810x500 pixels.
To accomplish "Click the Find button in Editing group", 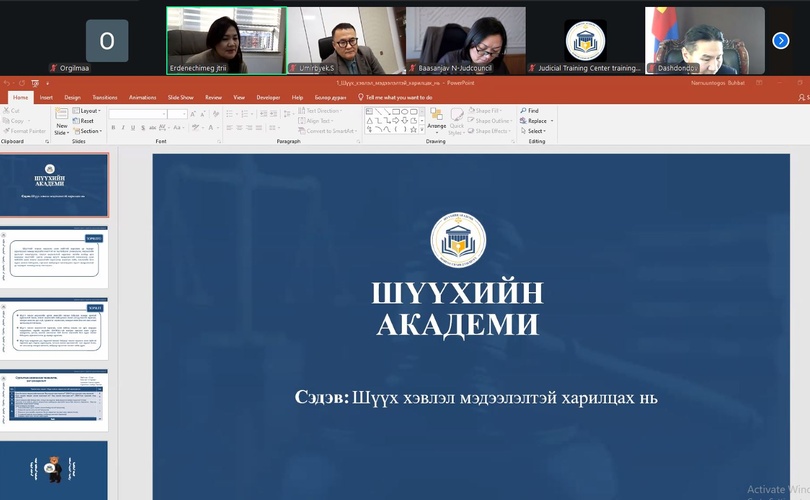I will point(529,111).
